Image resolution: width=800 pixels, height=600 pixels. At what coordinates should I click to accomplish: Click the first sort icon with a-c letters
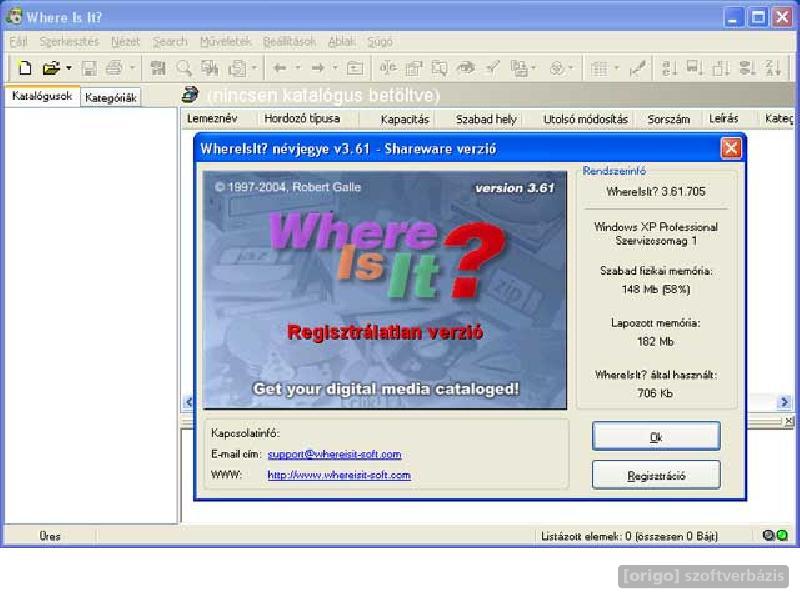(669, 67)
